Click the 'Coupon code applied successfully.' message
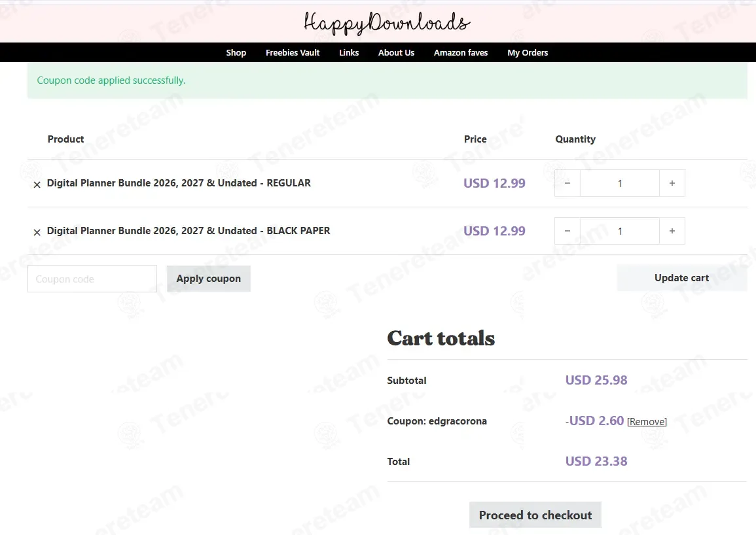This screenshot has height=535, width=756. tap(111, 80)
